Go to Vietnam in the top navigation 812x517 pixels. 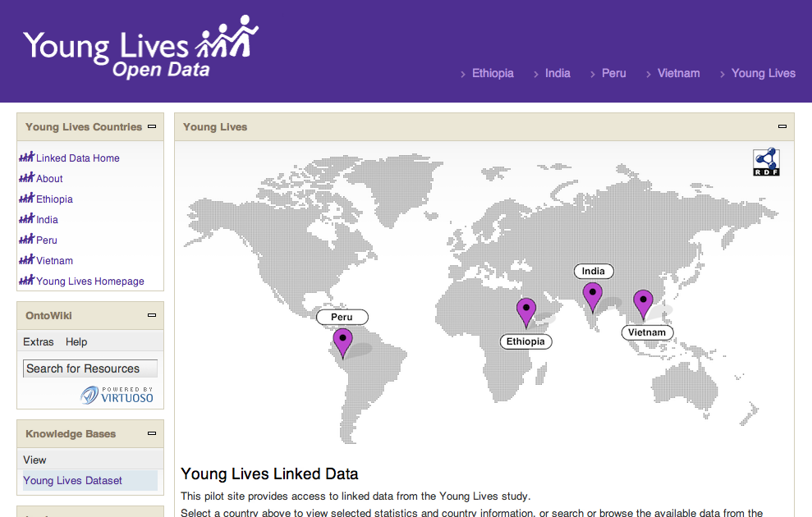coord(678,74)
